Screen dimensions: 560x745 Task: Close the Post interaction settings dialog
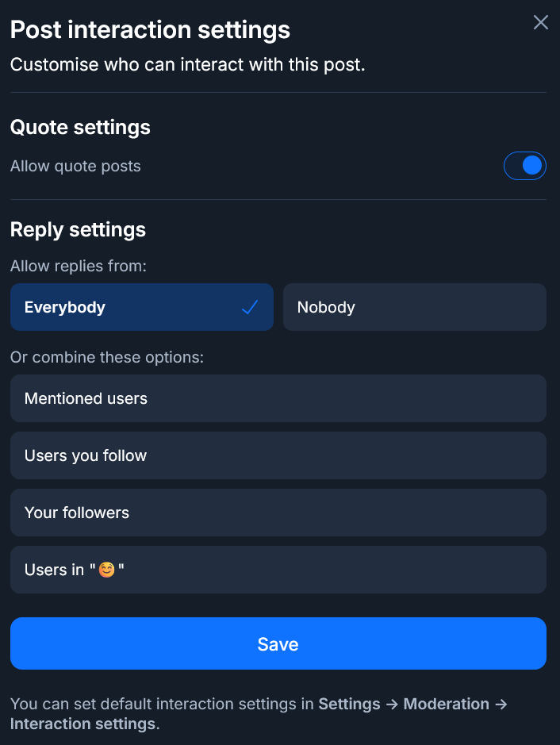541,22
